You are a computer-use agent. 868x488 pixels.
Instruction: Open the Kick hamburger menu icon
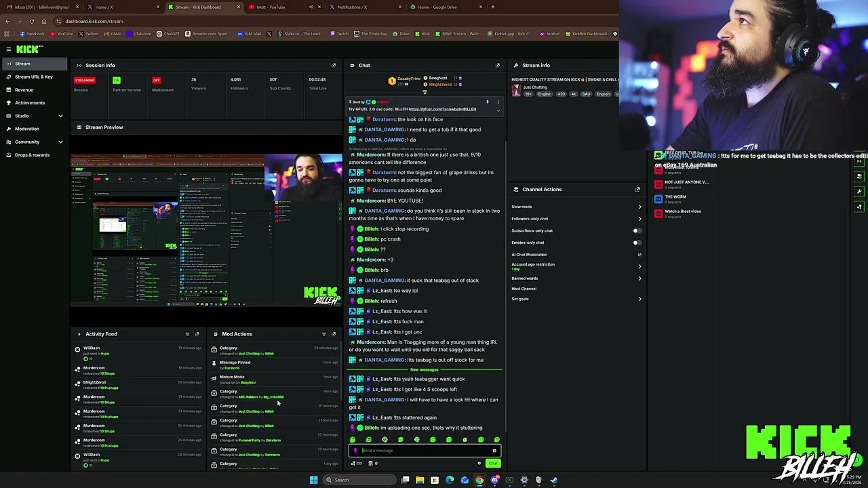(8, 49)
